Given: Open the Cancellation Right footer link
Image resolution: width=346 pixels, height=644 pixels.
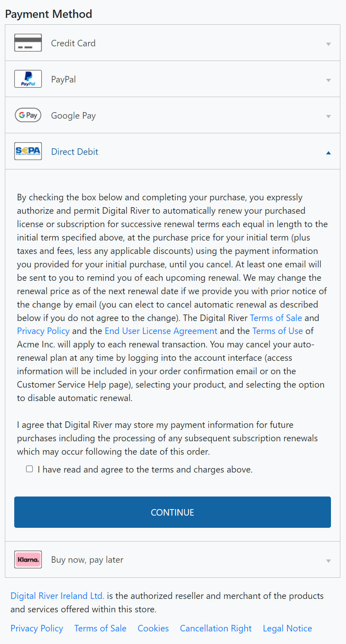Looking at the screenshot, I should 216,628.
